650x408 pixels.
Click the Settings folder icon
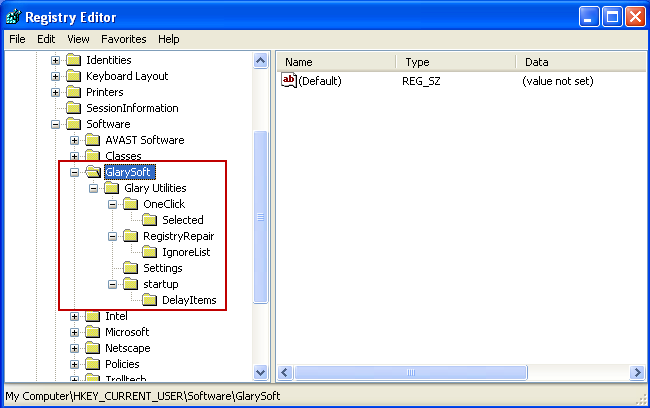131,268
